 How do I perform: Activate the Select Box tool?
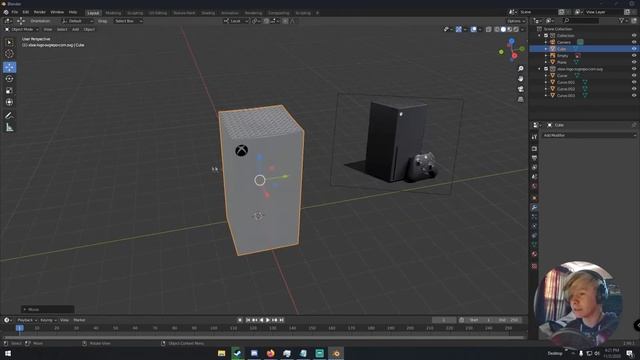click(x=9, y=42)
